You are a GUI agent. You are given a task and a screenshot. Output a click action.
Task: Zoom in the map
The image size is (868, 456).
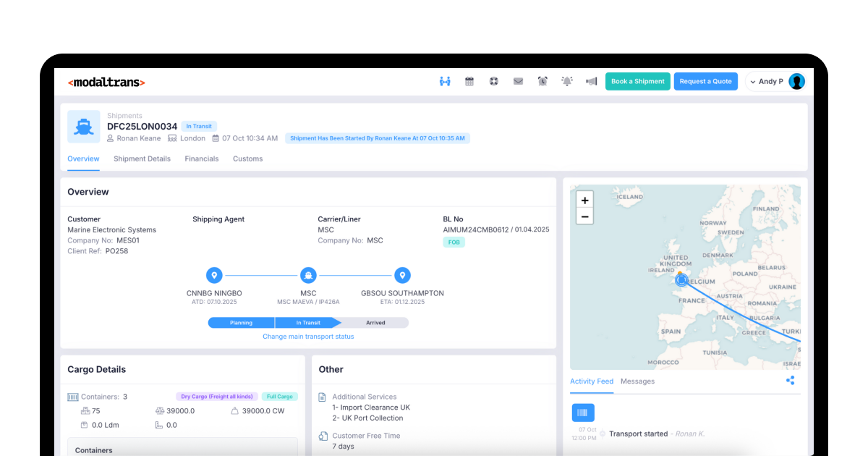(584, 200)
